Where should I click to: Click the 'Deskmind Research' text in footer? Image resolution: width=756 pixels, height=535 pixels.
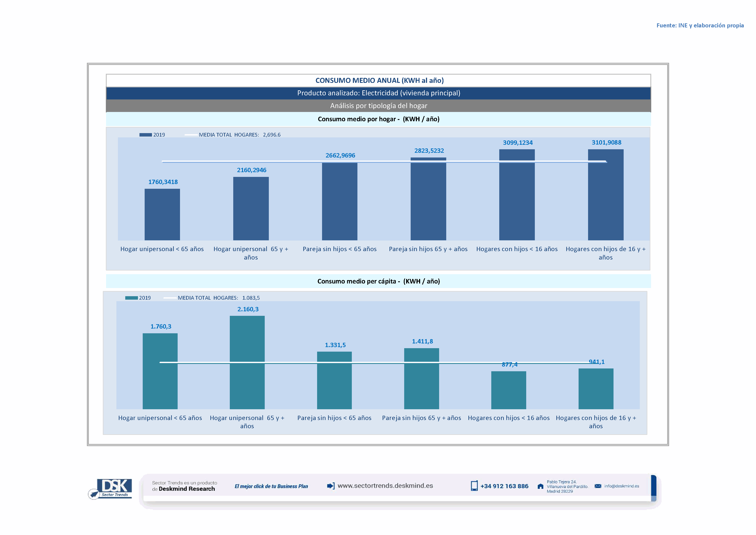pos(187,489)
